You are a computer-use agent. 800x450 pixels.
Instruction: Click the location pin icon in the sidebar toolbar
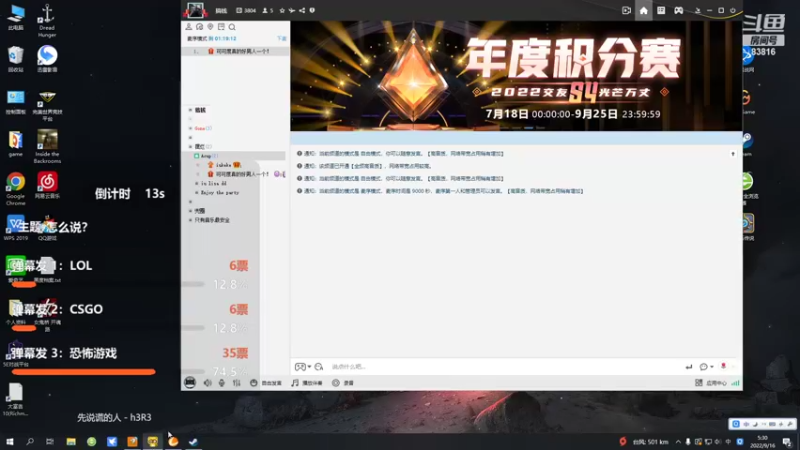point(210,27)
